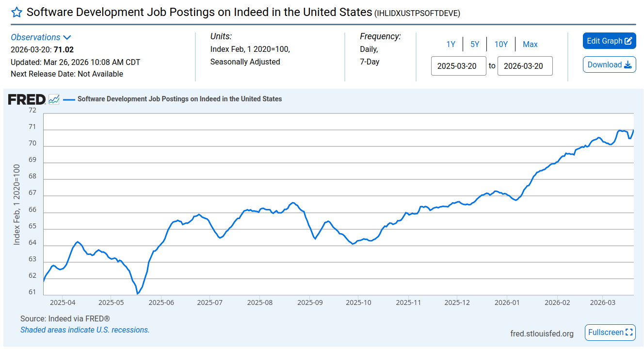Click the 'Daily,' frequency value

pyautogui.click(x=369, y=49)
